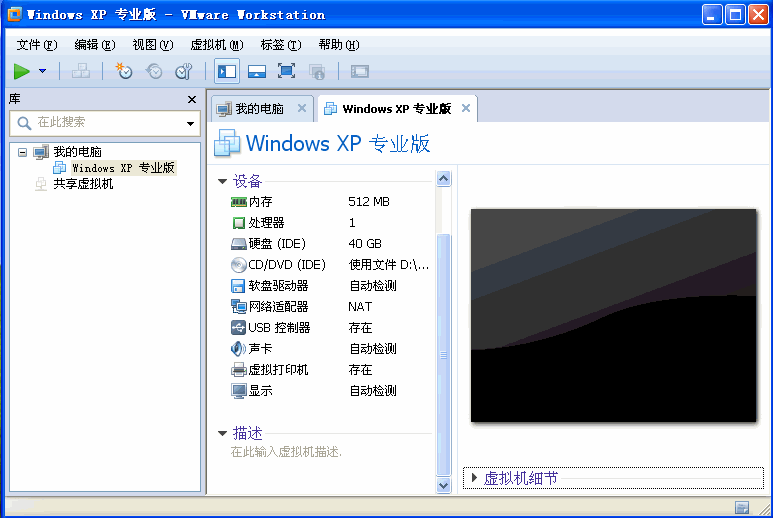Click the device list vertical scrollbar thumb
773x518 pixels.
tap(444, 355)
